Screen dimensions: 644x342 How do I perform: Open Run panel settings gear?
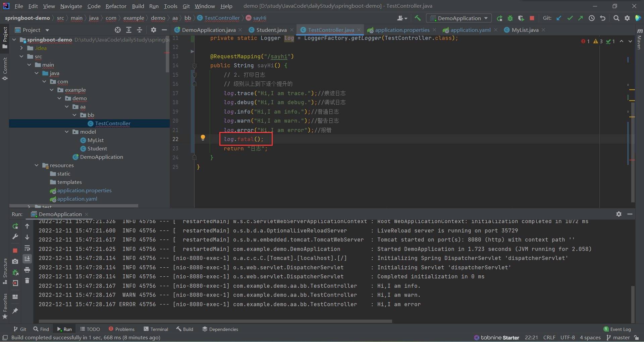[x=619, y=214]
